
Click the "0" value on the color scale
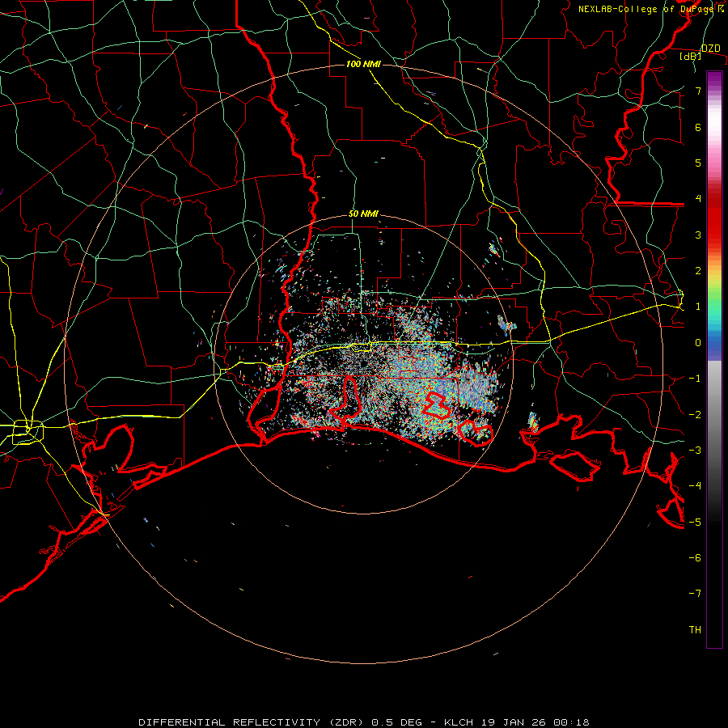pos(698,343)
